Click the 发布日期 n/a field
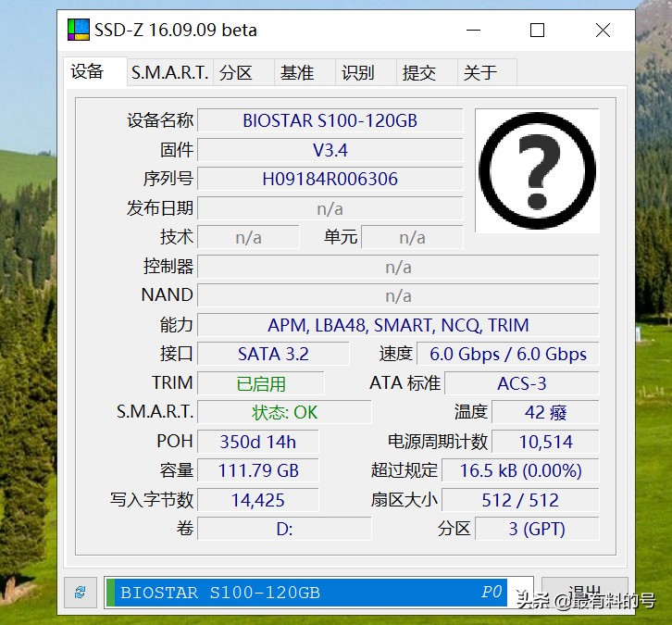The width and height of the screenshot is (672, 625). (330, 208)
